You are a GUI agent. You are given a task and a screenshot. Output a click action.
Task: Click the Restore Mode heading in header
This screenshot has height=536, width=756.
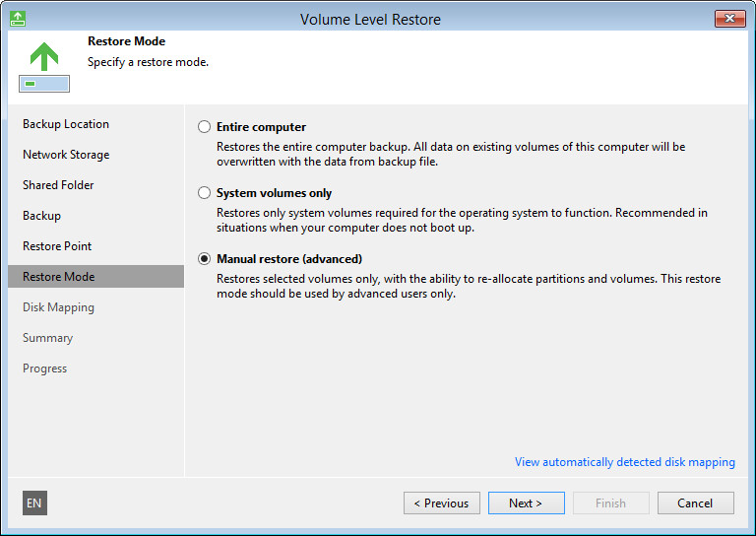[x=126, y=41]
